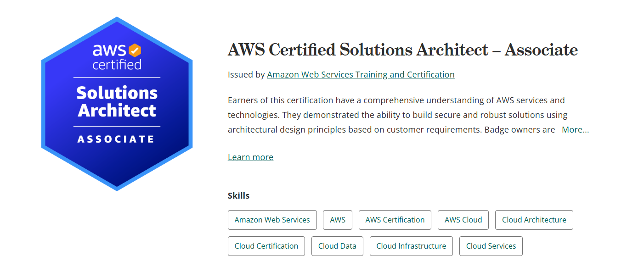Image resolution: width=644 pixels, height=278 pixels.
Task: Click the Skills section heading
Action: point(238,195)
